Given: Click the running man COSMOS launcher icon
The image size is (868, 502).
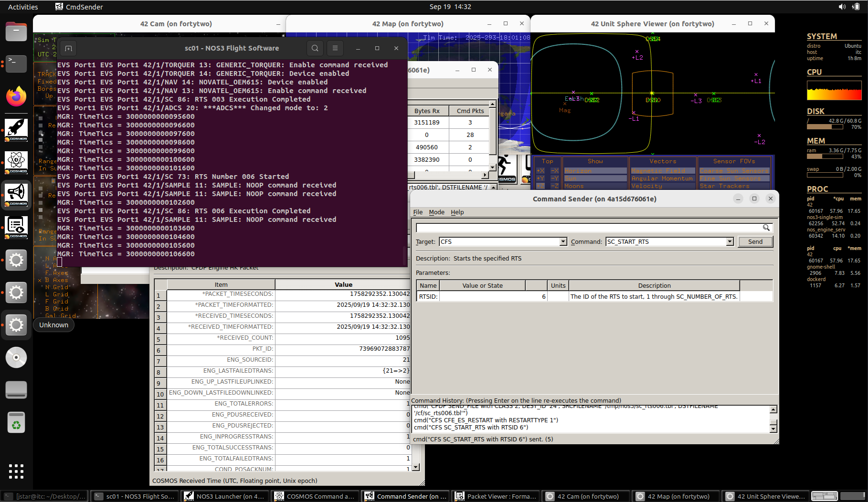Looking at the screenshot, I should [x=506, y=168].
